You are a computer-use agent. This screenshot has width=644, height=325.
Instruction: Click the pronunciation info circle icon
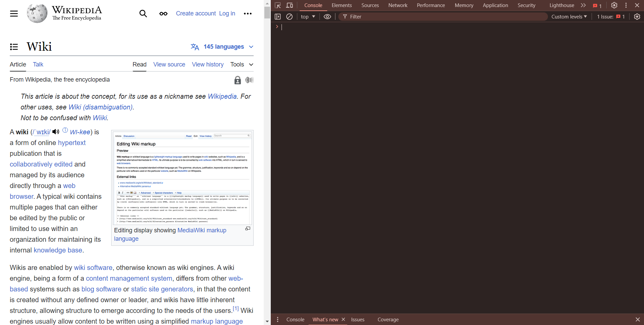(65, 130)
